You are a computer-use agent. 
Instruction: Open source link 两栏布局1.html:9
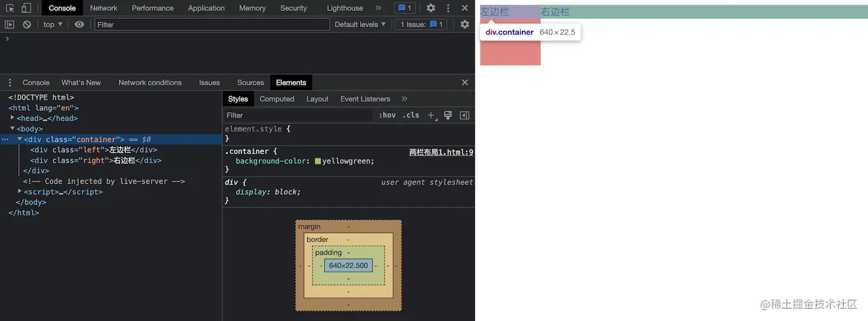441,152
